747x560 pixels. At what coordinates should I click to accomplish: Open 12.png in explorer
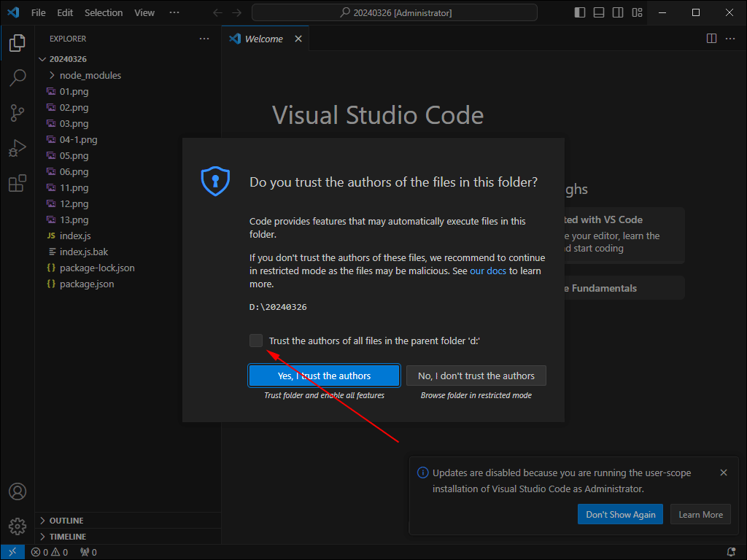pos(128,204)
